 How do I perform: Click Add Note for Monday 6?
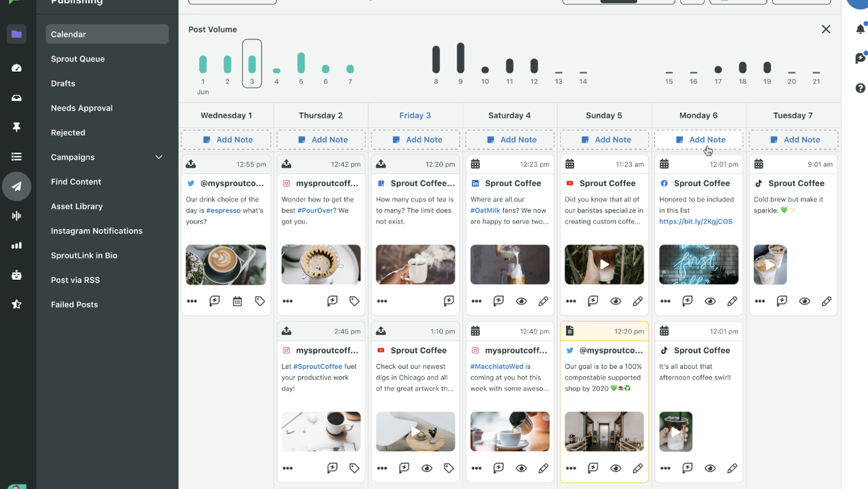[x=699, y=140]
